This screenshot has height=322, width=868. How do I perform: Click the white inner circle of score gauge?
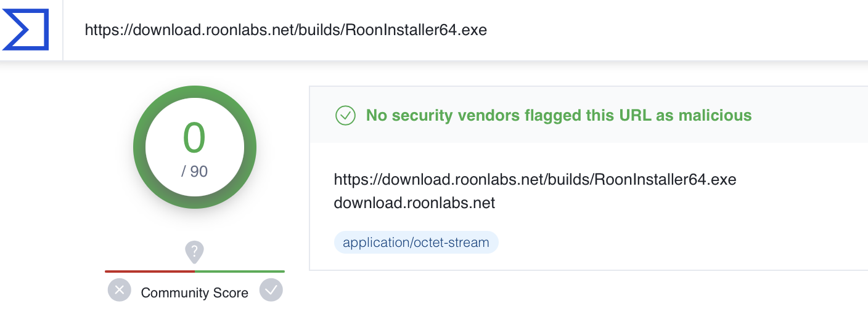point(195,148)
